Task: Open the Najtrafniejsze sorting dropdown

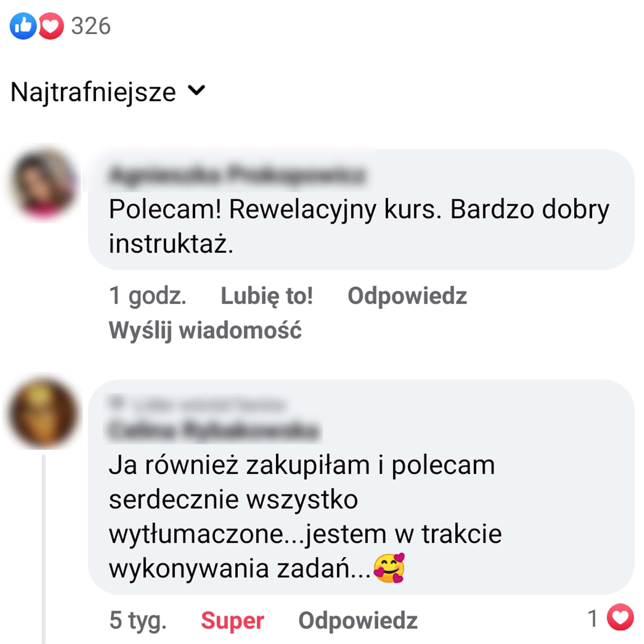Action: click(108, 92)
